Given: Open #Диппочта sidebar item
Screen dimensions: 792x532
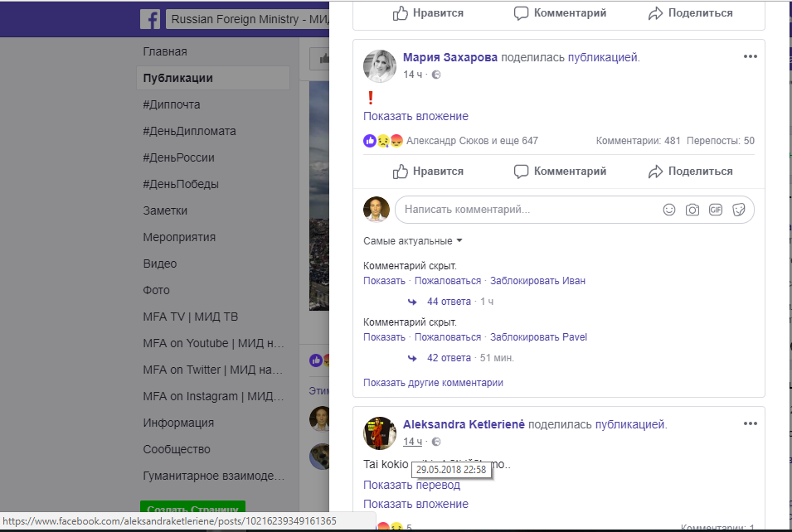Looking at the screenshot, I should click(x=171, y=104).
